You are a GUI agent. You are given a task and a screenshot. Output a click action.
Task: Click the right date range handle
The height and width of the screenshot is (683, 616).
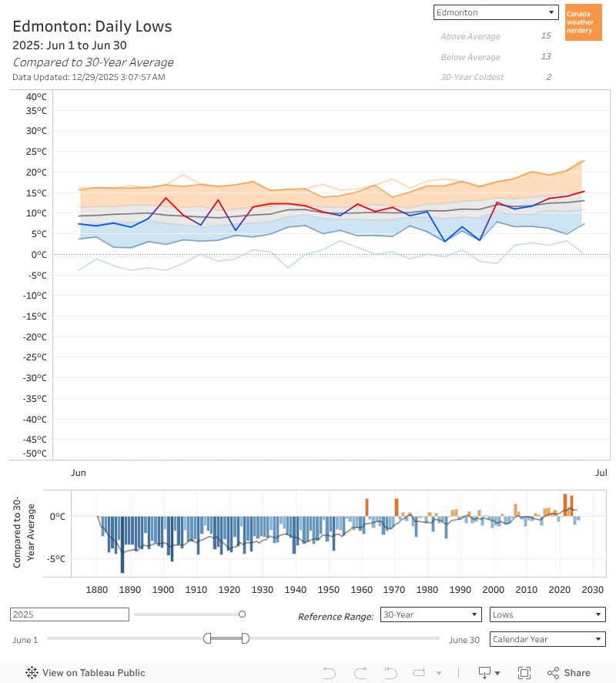245,638
